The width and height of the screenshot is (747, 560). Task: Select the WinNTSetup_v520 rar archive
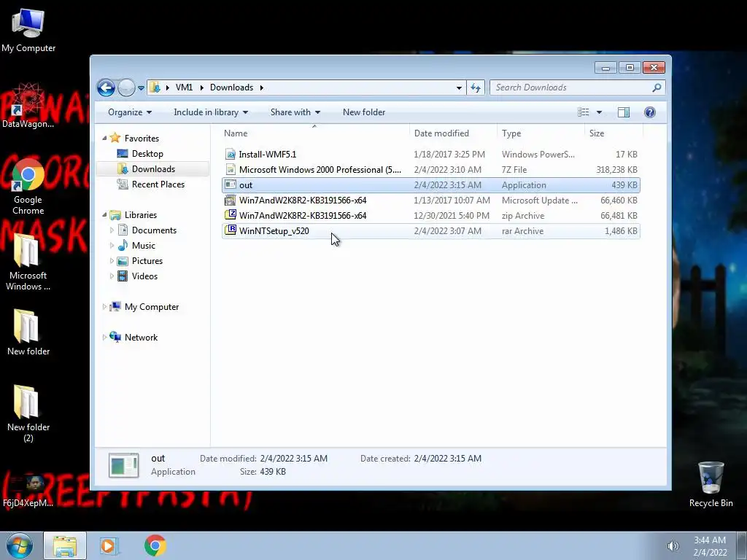pyautogui.click(x=430, y=231)
